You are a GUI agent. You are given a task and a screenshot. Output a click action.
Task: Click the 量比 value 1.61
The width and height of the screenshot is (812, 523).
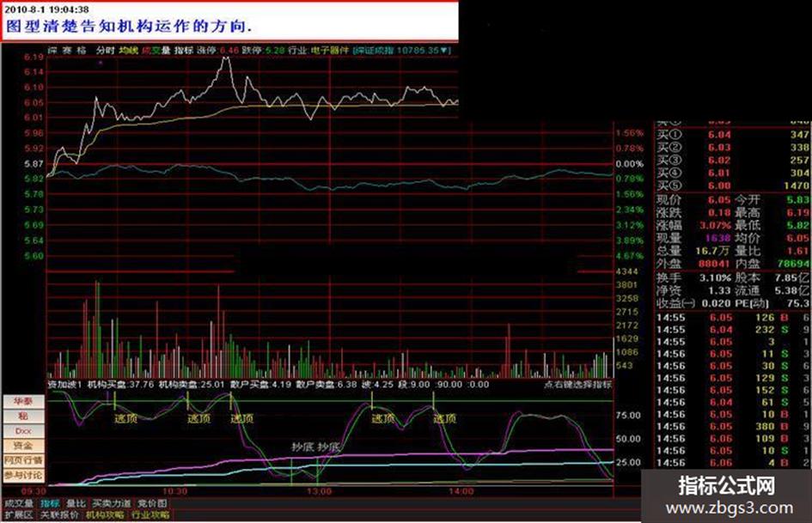[797, 251]
